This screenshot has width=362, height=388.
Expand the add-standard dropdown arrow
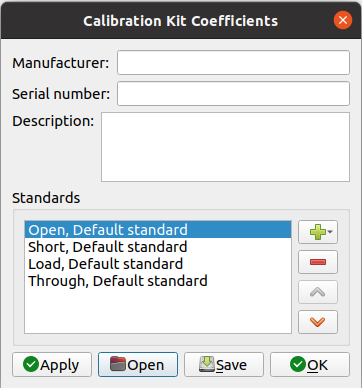(x=330, y=232)
